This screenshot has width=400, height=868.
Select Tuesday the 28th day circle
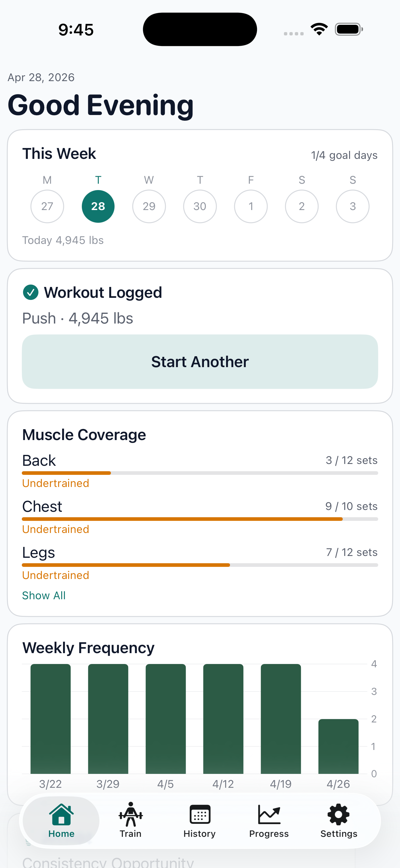click(98, 206)
